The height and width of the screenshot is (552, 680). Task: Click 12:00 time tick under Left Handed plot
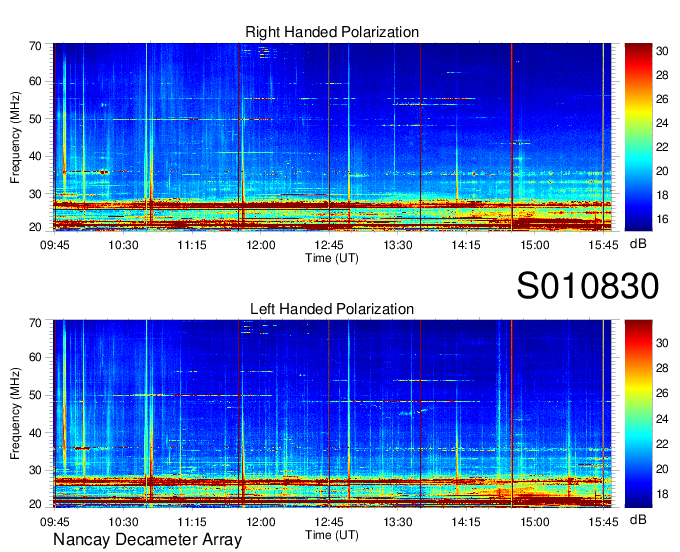tap(261, 522)
